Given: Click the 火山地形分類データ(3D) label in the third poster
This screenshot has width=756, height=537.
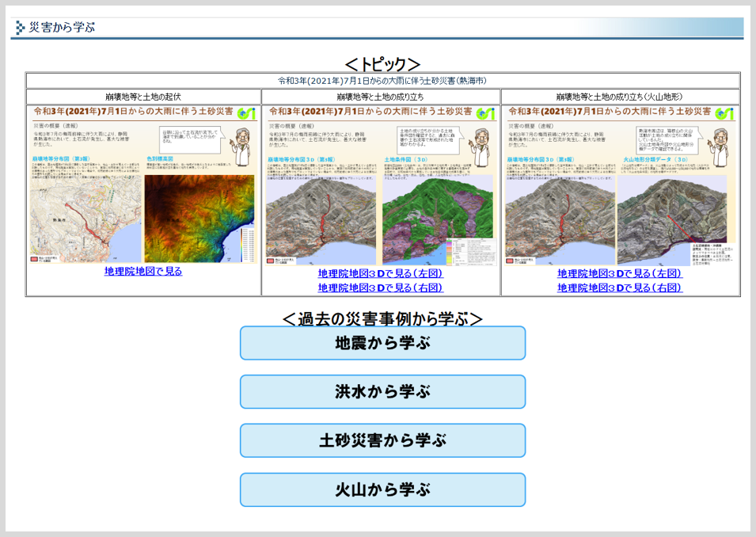Looking at the screenshot, I should point(655,159).
